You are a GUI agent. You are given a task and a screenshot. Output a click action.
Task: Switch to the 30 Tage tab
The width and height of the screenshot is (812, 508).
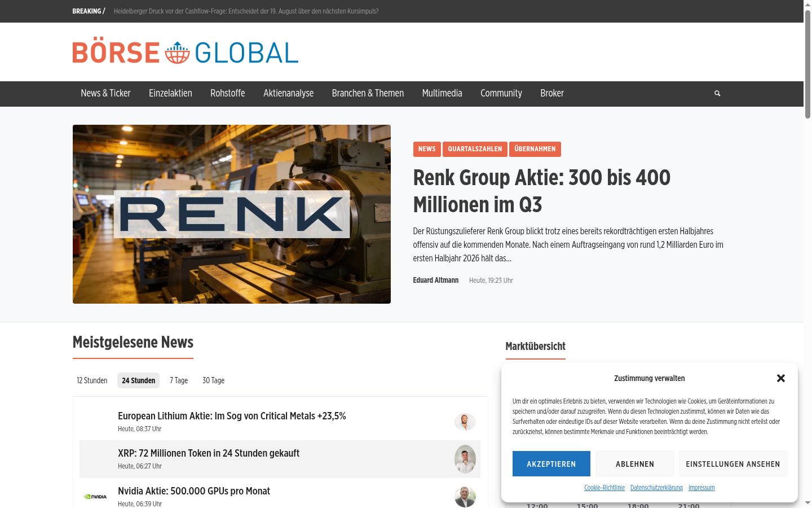[x=213, y=380]
